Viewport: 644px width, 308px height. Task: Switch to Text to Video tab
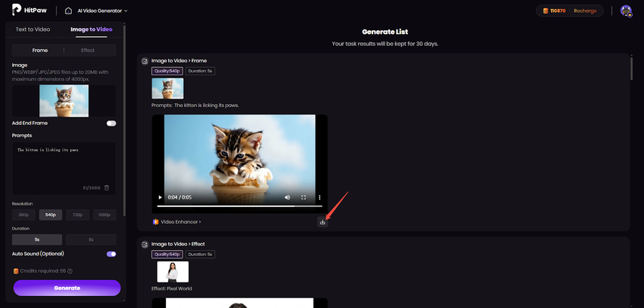(x=33, y=29)
